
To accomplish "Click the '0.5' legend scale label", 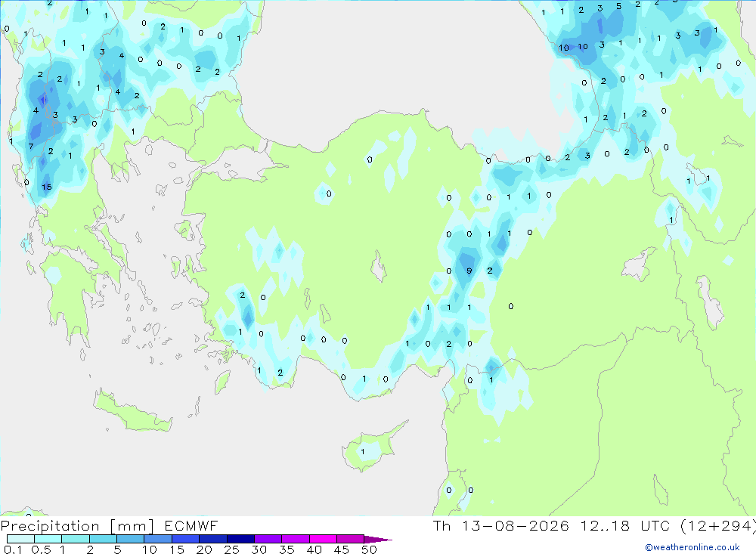I will [41, 549].
